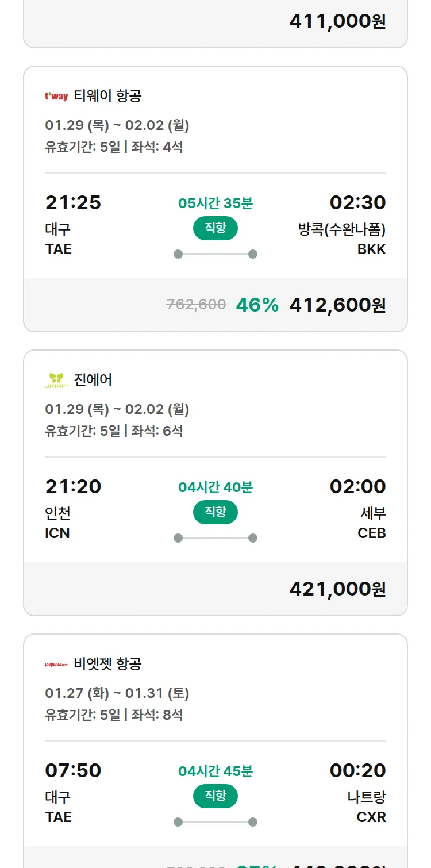Click the crossed-out 762,600 original price

coord(196,305)
